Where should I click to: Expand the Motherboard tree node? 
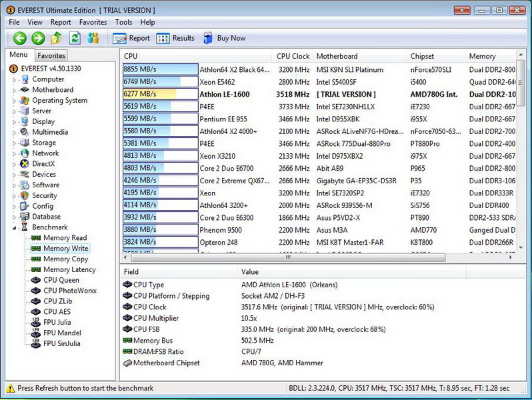(x=14, y=91)
